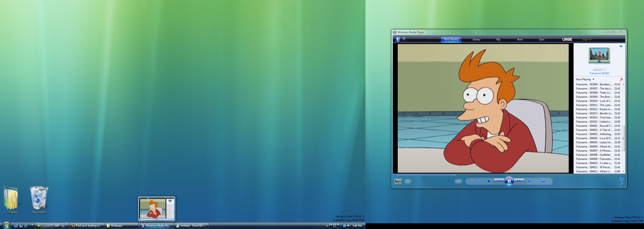Select Futurama S03E10 Luck of t... entry

point(598,101)
